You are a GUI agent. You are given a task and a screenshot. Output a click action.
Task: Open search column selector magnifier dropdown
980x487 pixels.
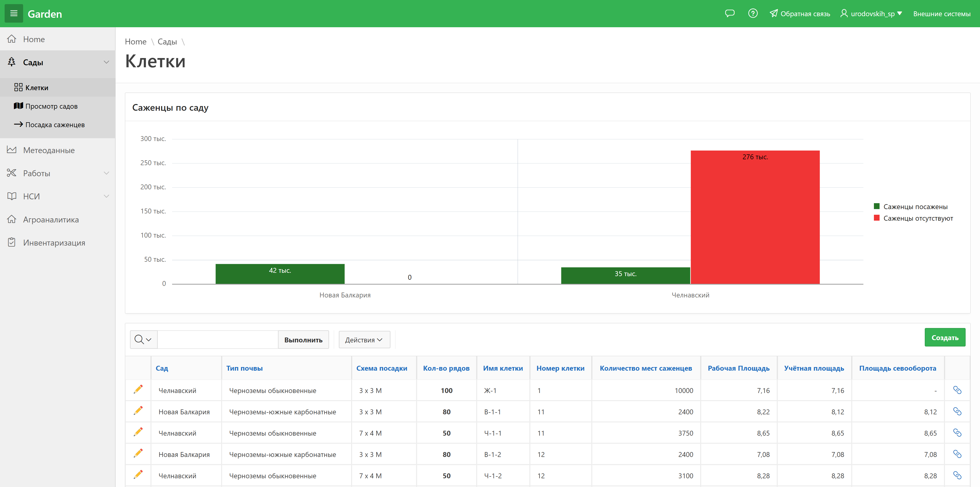pyautogui.click(x=143, y=339)
